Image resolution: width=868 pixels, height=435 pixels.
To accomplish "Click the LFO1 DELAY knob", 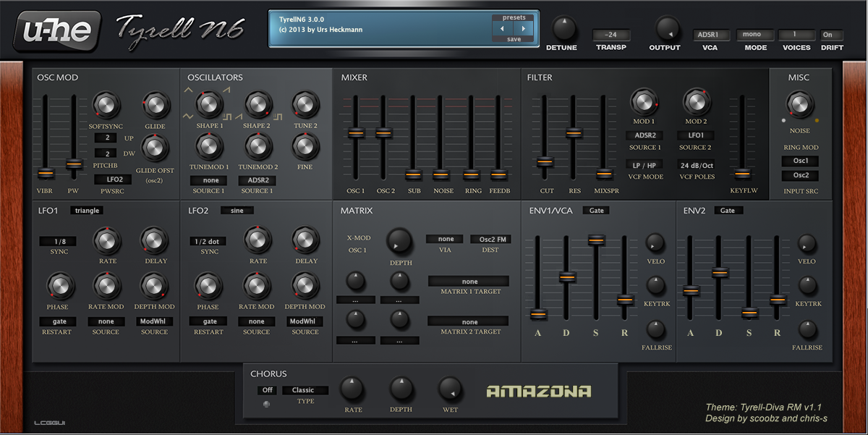I will point(155,240).
